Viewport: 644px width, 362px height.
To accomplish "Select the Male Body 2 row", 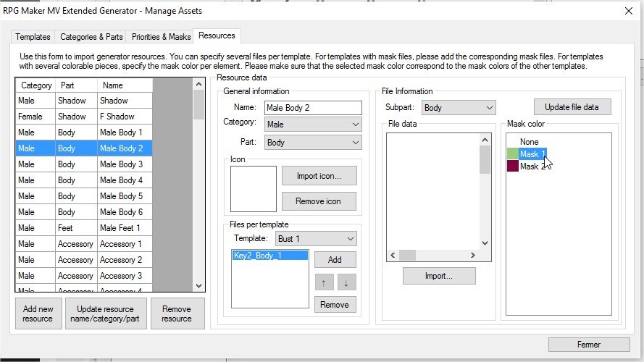I will pyautogui.click(x=84, y=148).
